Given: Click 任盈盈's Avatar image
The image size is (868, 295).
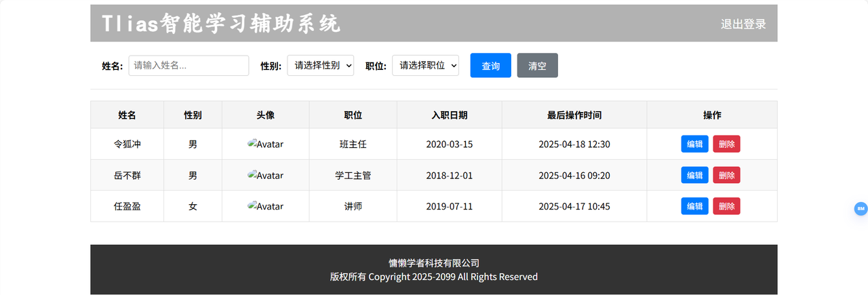Looking at the screenshot, I should (266, 206).
